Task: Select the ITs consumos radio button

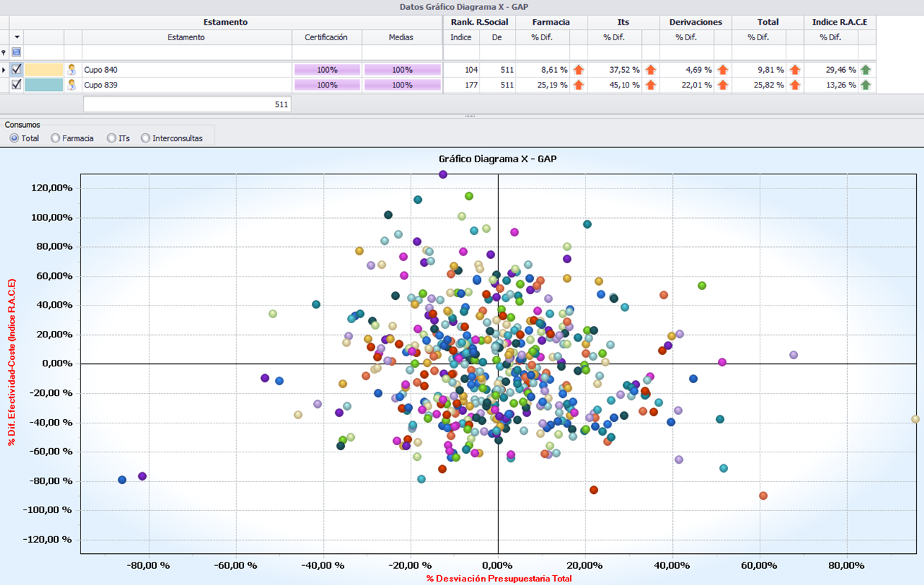Action: [111, 138]
